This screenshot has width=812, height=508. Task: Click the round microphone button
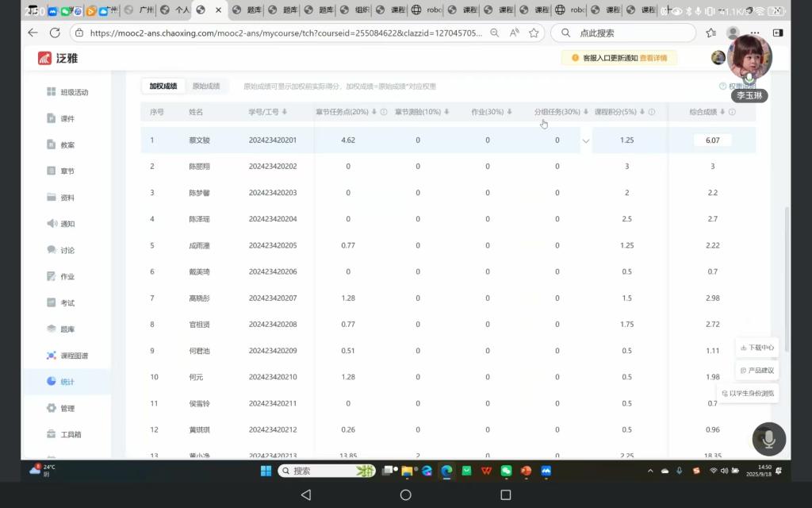click(x=768, y=438)
